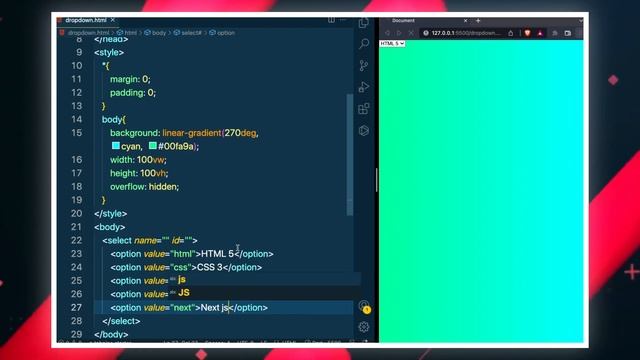Click the Brave shields lion icon

(x=527, y=33)
